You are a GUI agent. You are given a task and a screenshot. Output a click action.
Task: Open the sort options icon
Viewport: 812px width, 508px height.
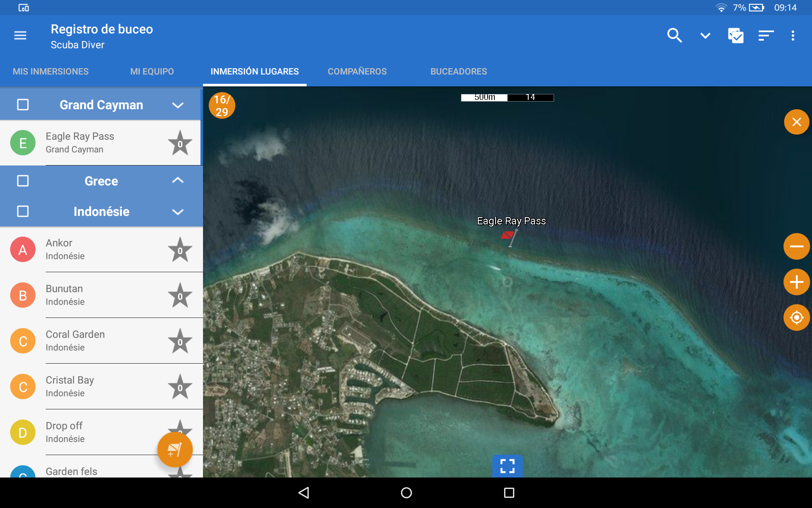click(766, 36)
